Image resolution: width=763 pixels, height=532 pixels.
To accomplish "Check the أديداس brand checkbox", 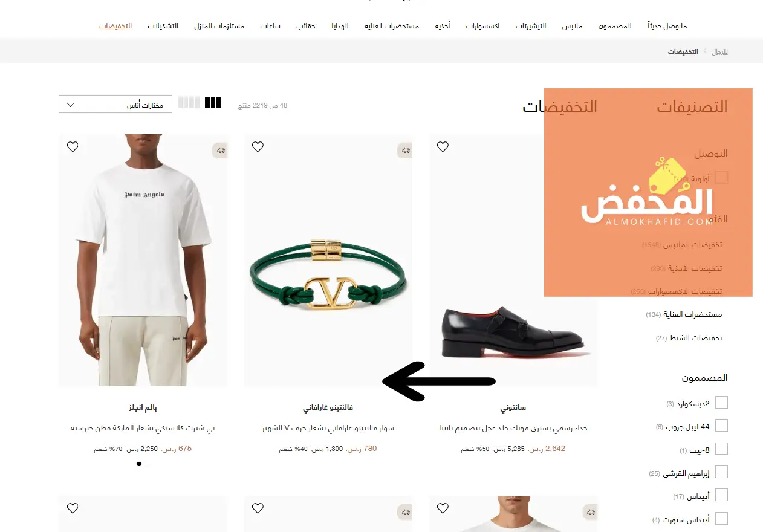I will pos(721,495).
